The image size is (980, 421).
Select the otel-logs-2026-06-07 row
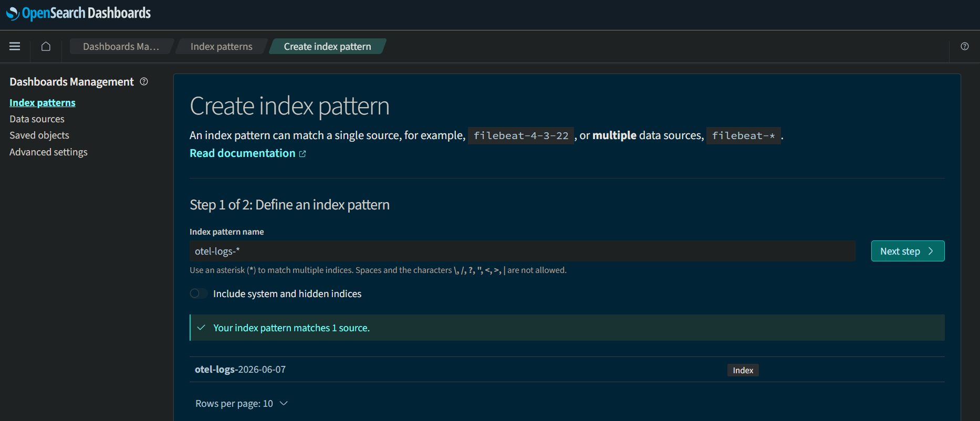point(567,370)
